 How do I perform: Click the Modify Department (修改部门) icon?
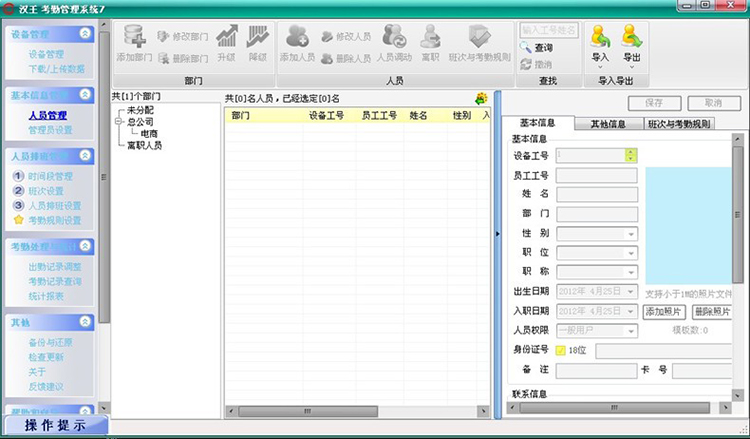(163, 36)
